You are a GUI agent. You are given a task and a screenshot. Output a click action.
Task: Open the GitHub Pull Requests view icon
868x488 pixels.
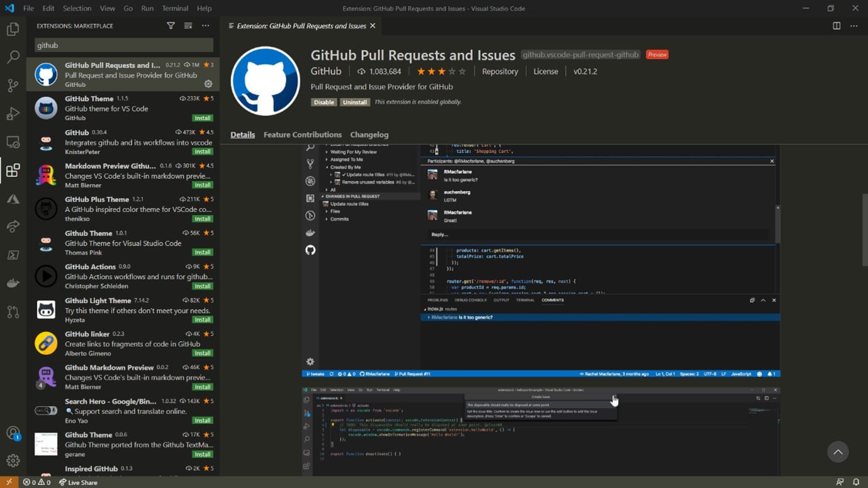tap(13, 312)
